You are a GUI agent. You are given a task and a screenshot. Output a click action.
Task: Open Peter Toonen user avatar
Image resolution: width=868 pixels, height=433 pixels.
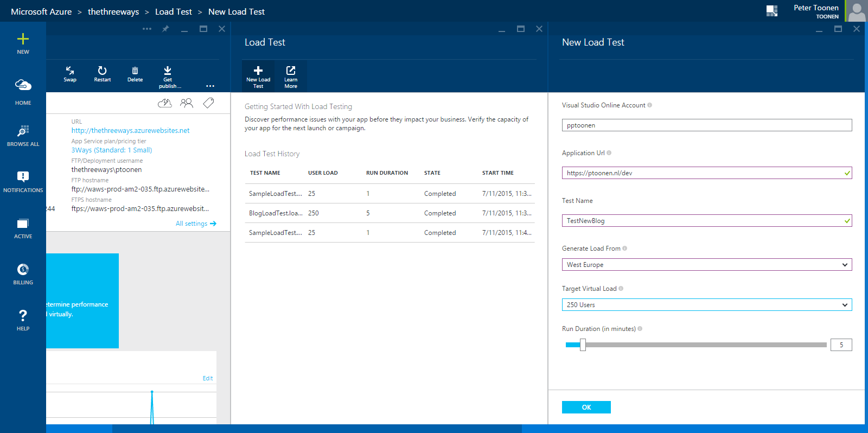pos(857,11)
